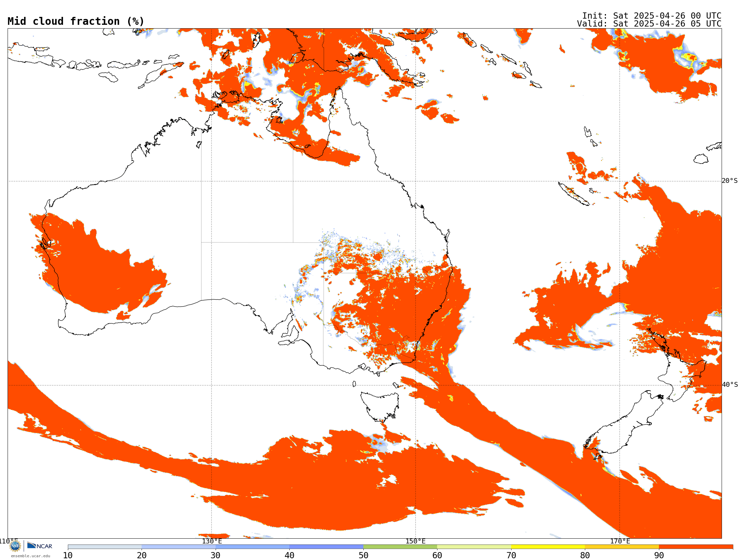The height and width of the screenshot is (560, 744).
Task: Click the NCAR logo
Action: [x=40, y=546]
